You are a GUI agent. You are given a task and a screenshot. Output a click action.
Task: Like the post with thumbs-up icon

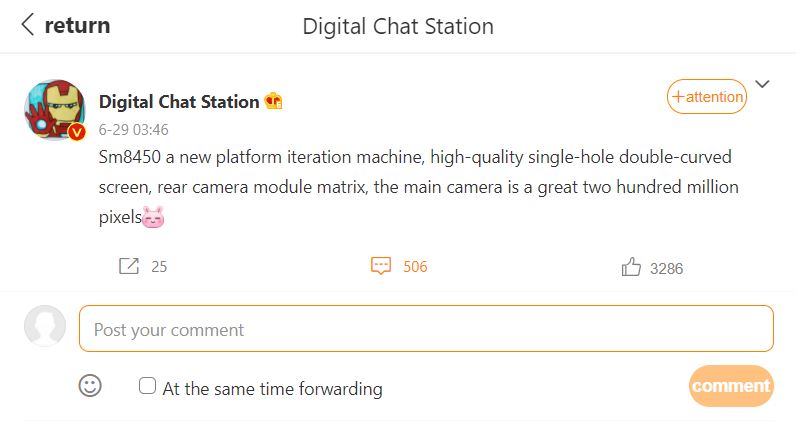pos(631,267)
